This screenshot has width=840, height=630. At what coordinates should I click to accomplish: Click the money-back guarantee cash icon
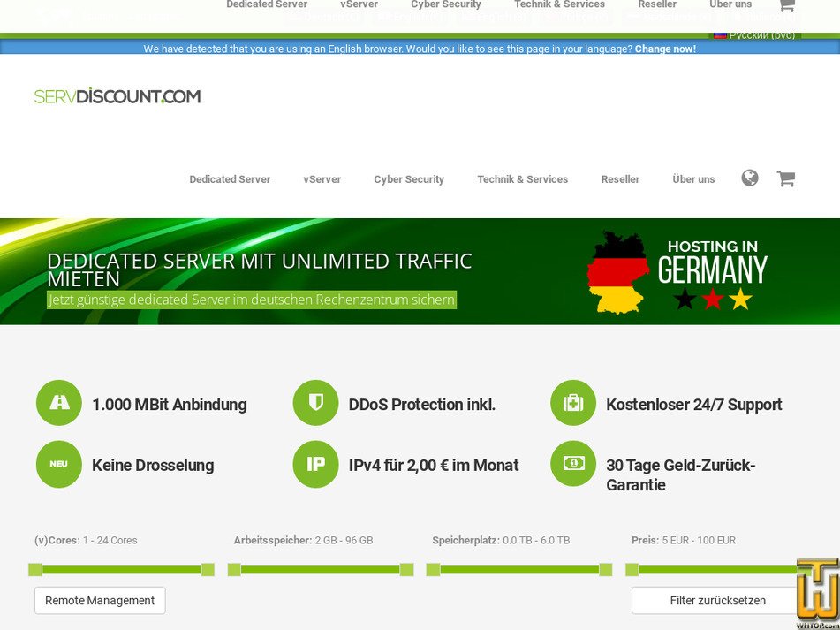(x=573, y=464)
